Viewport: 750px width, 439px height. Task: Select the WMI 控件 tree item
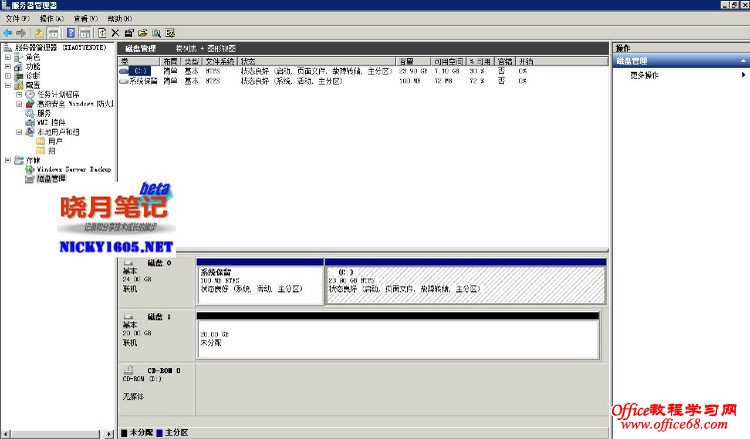click(x=51, y=122)
